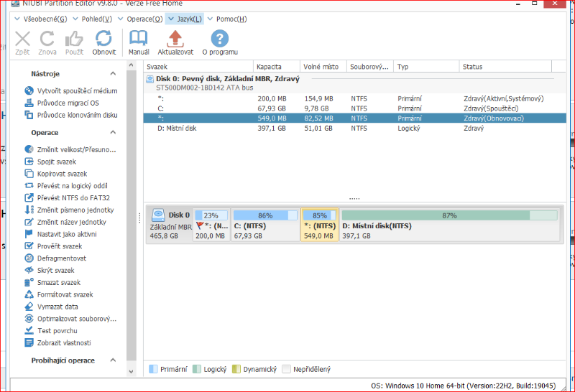This screenshot has width=575, height=392.
Task: Click the Znova redo toolbar icon
Action: tap(47, 39)
